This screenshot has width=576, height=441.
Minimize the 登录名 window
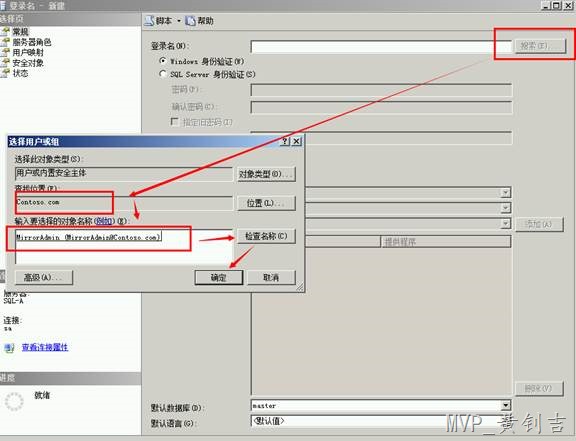(546, 5)
